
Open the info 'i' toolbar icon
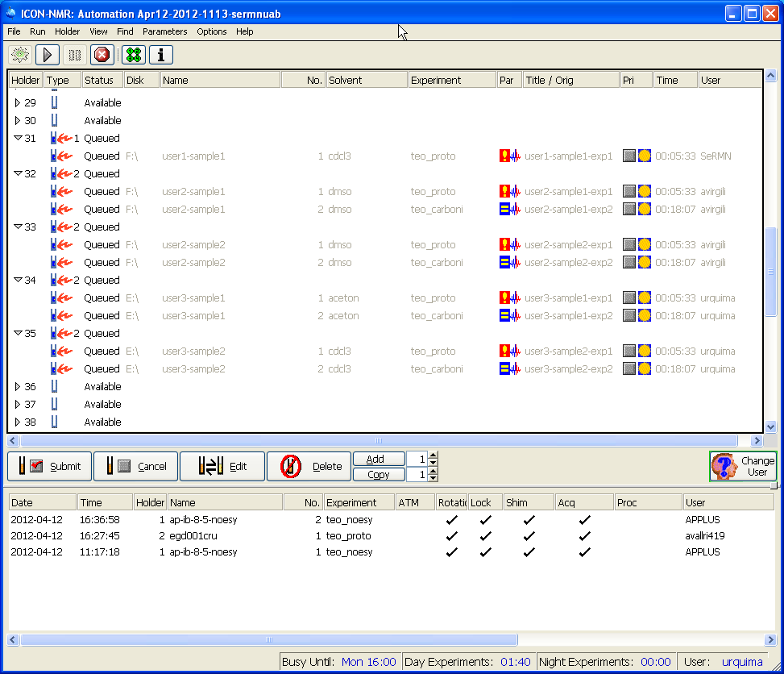point(161,55)
